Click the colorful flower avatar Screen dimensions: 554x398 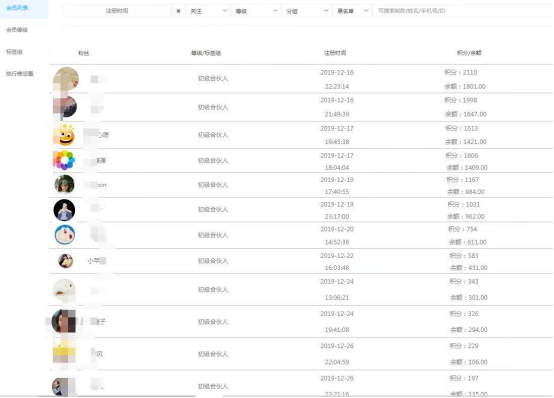tap(64, 160)
